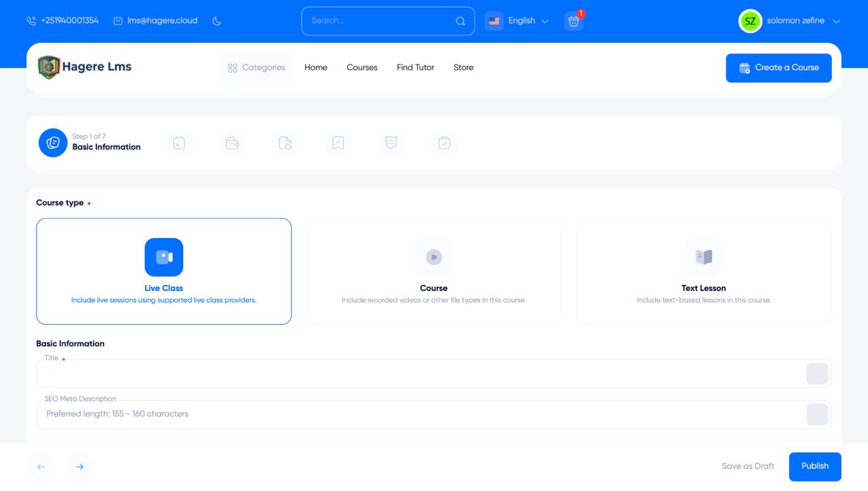Screen dimensions: 868x491
Task: Click the search magnifier icon
Action: coord(460,21)
